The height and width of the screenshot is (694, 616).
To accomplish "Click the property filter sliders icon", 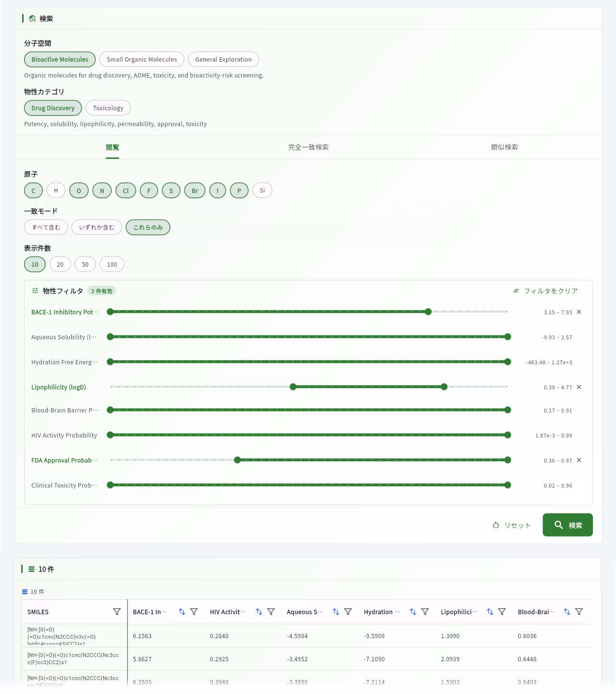I will 35,291.
